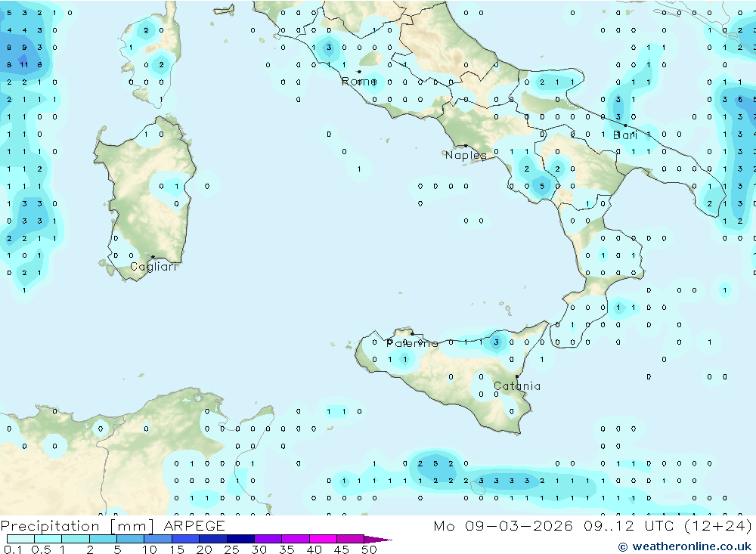Viewport: 756px width, 554px height.
Task: Click the '(12+24)' forecast offset text
Action: [x=718, y=525]
